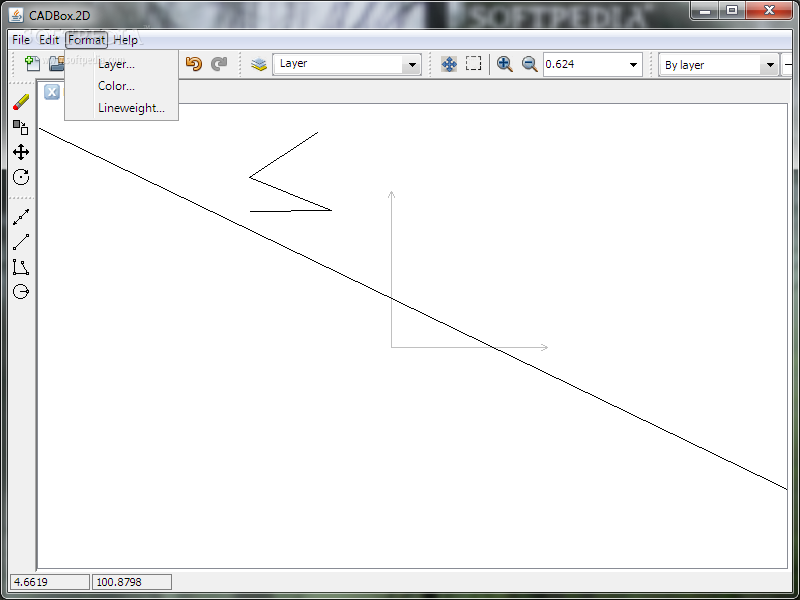Click the Java application icon in title bar
800x600 pixels.
[x=16, y=15]
